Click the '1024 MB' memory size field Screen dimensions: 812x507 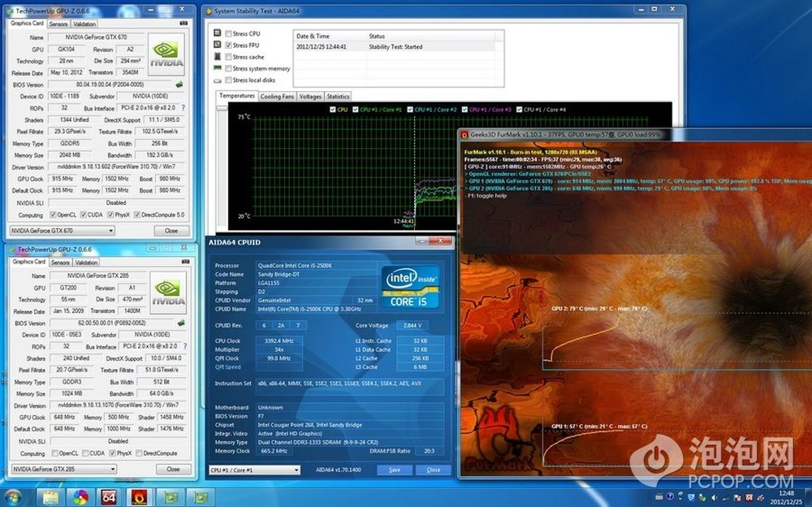coord(72,393)
